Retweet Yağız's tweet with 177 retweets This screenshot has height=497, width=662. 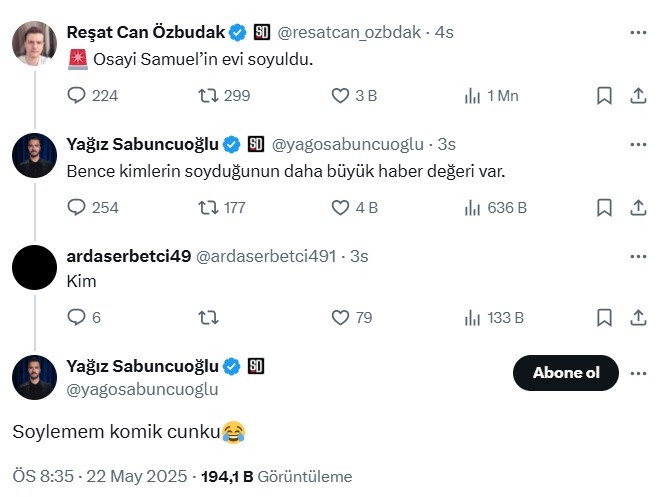[209, 207]
